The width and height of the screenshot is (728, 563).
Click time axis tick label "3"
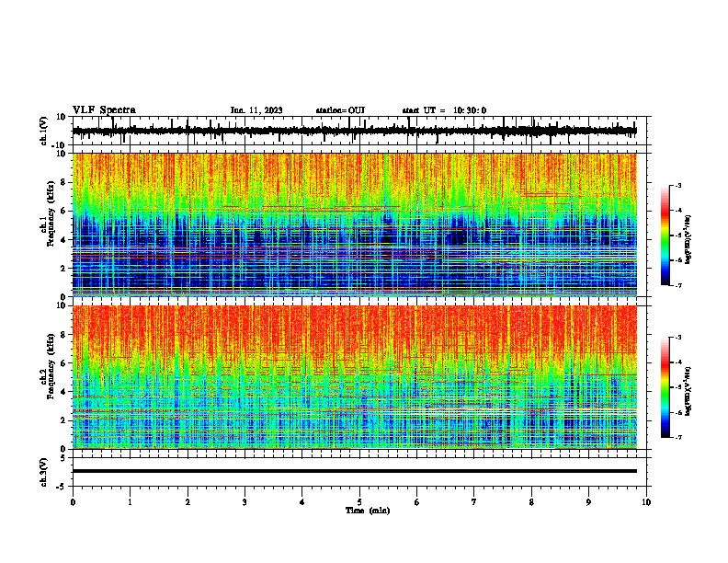245,502
